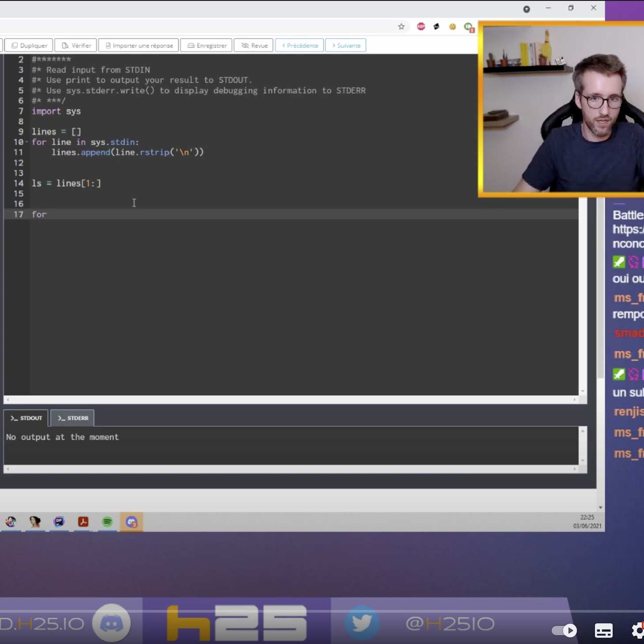644x644 pixels.
Task: Select the STDOUT output tab
Action: [x=26, y=418]
